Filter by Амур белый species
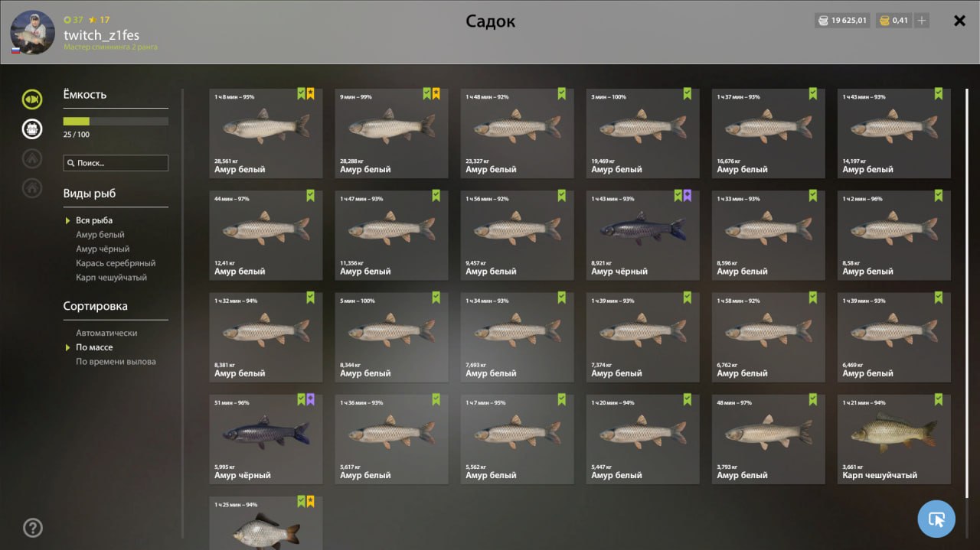 pyautogui.click(x=100, y=235)
